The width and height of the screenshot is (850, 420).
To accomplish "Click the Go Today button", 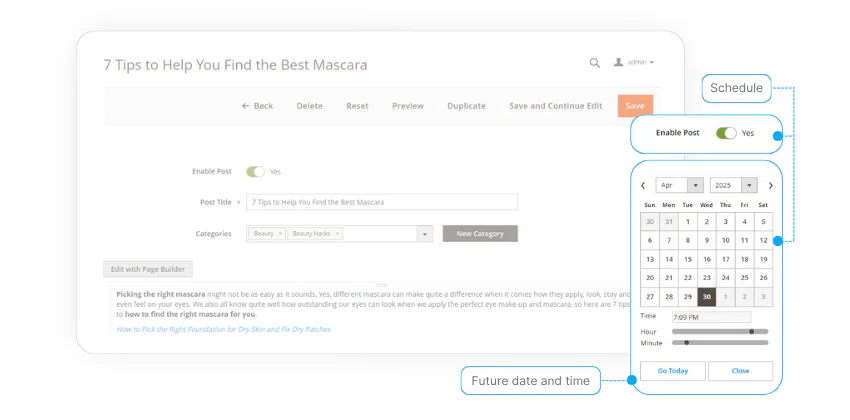I will [673, 371].
